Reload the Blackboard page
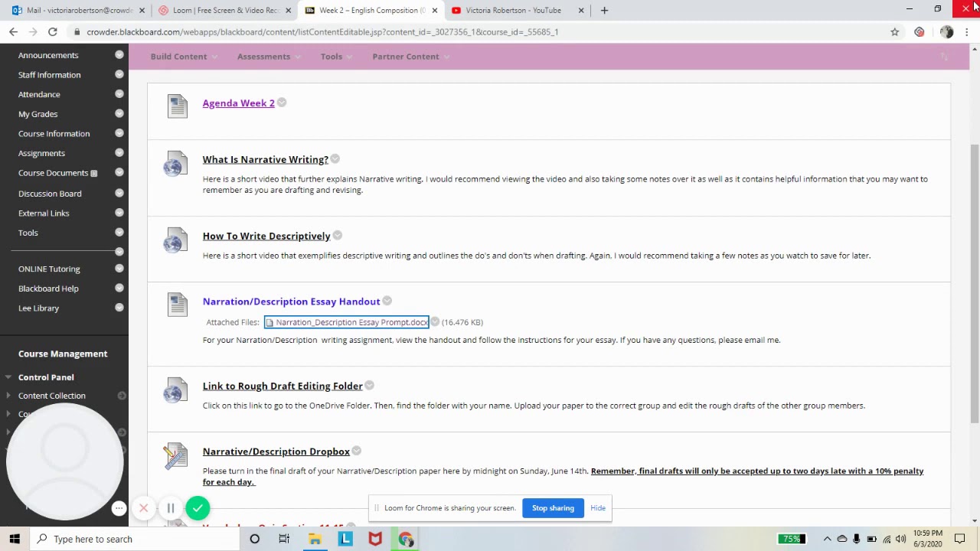The image size is (980, 551). (53, 32)
